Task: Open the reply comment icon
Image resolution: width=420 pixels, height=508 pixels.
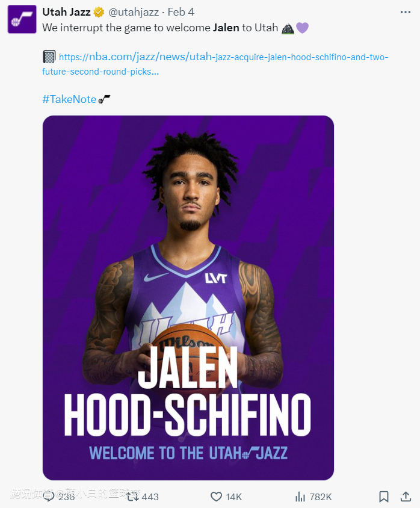Action: 49,497
